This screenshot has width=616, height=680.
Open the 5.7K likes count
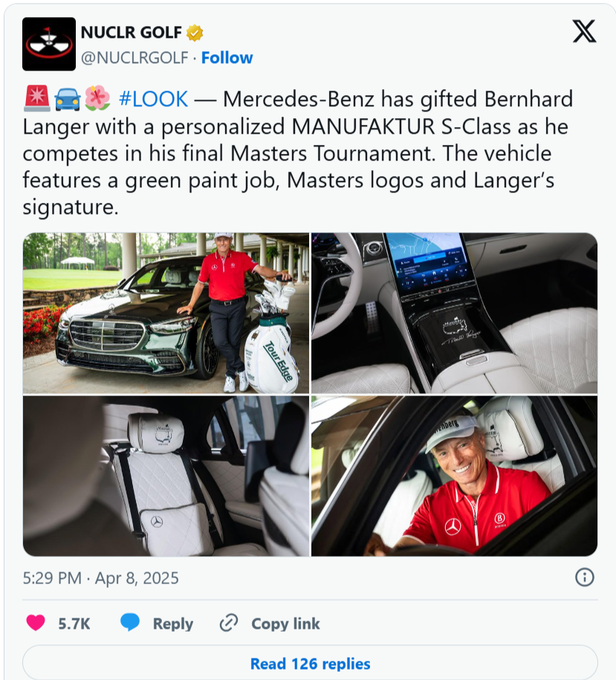tap(74, 624)
